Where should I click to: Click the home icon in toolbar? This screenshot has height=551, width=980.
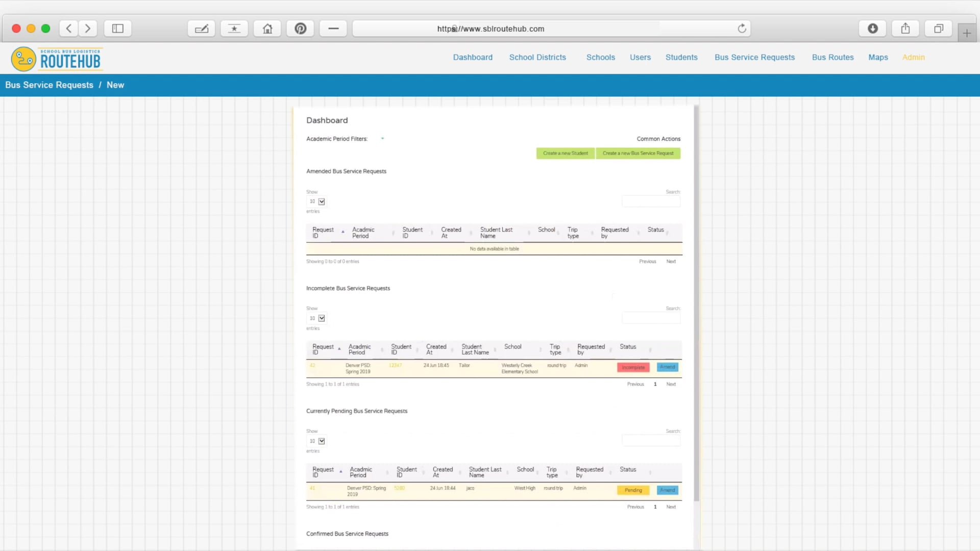coord(267,29)
